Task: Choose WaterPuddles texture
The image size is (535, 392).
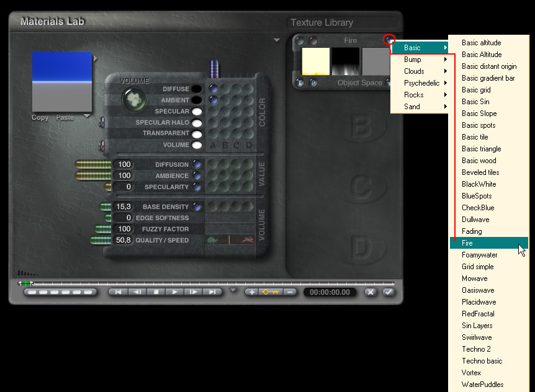Action: coord(489,385)
